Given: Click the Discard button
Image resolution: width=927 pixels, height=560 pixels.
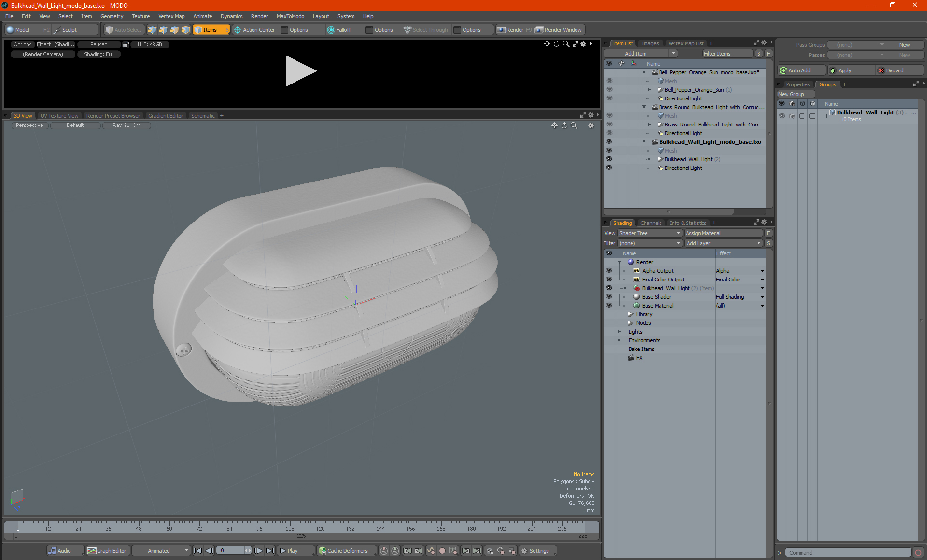Looking at the screenshot, I should point(900,70).
